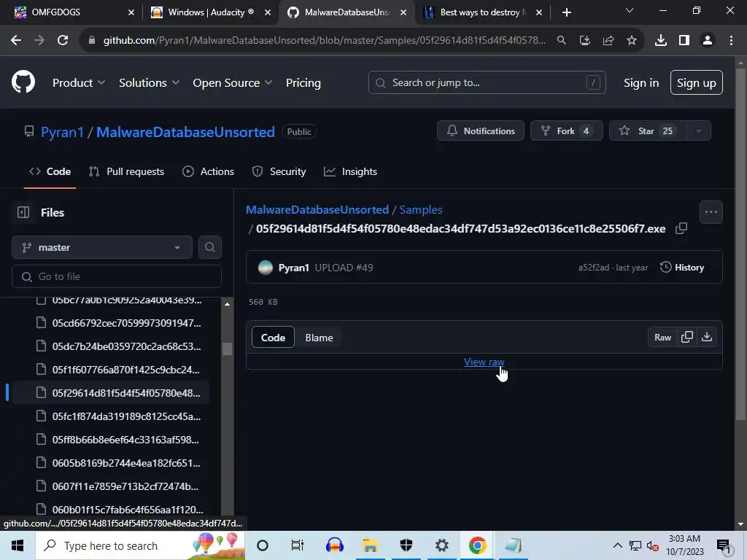Expand the Chrome tab search chevron
747x560 pixels.
630,10
